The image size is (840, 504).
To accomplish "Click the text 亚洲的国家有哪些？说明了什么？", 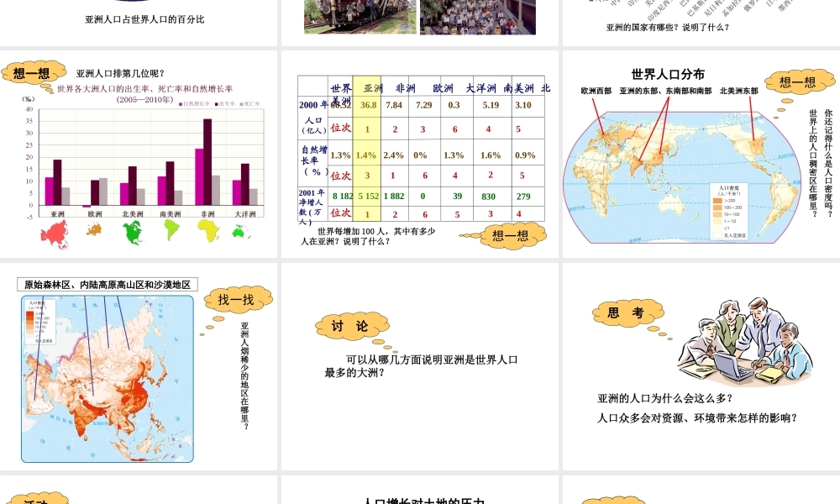I will click(x=668, y=28).
